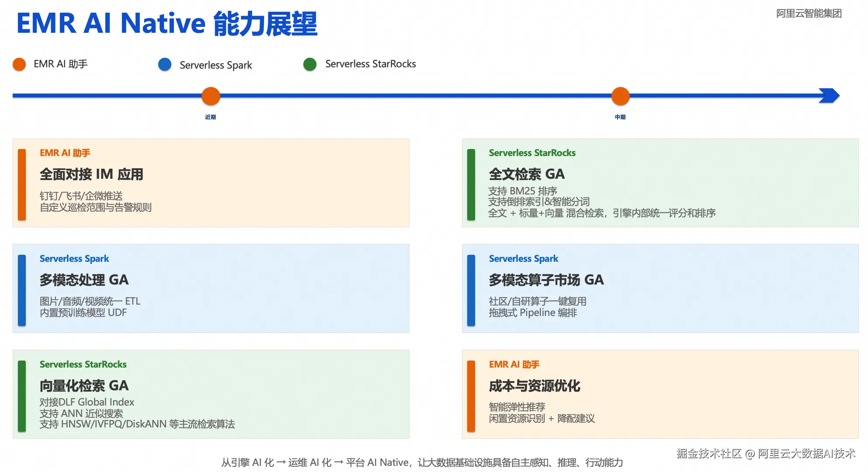The image size is (868, 472).
Task: Click the line 社区/自研算子一键复用
Action: point(538,301)
